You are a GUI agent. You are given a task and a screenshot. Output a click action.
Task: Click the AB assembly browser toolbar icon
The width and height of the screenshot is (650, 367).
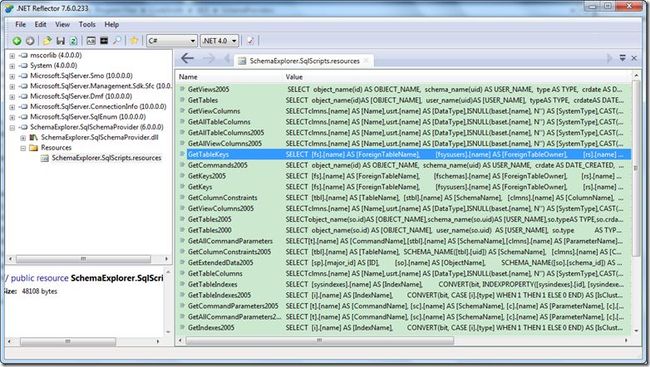click(91, 41)
